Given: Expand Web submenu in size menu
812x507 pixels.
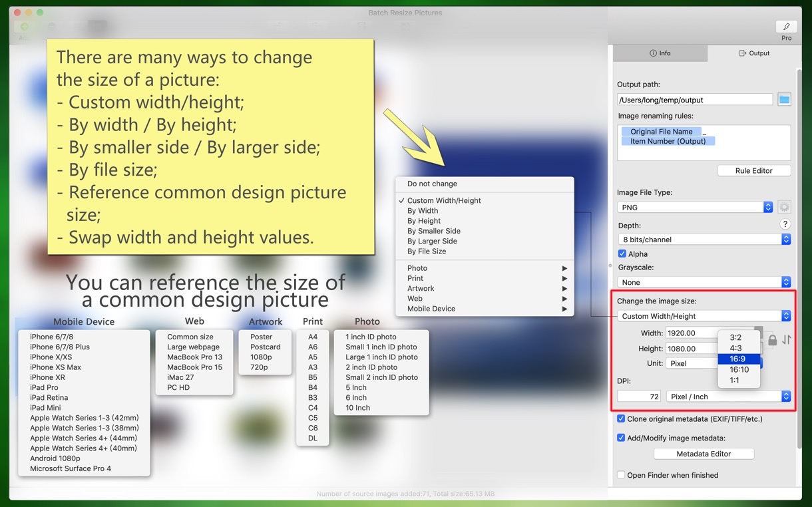Looking at the screenshot, I should 485,299.
